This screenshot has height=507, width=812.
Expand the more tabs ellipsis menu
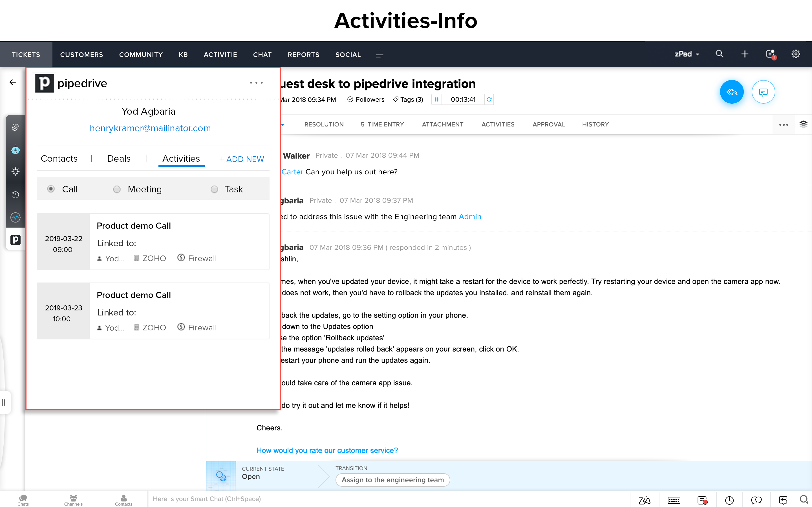pos(784,125)
